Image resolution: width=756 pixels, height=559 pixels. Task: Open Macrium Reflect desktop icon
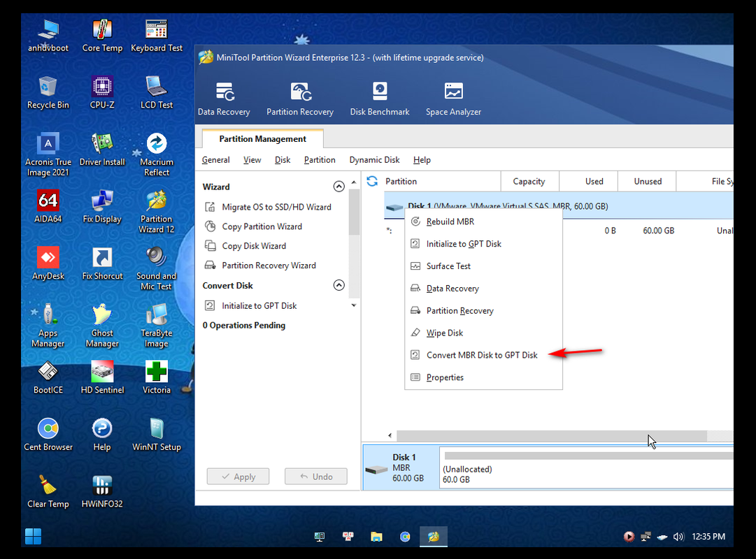click(157, 154)
